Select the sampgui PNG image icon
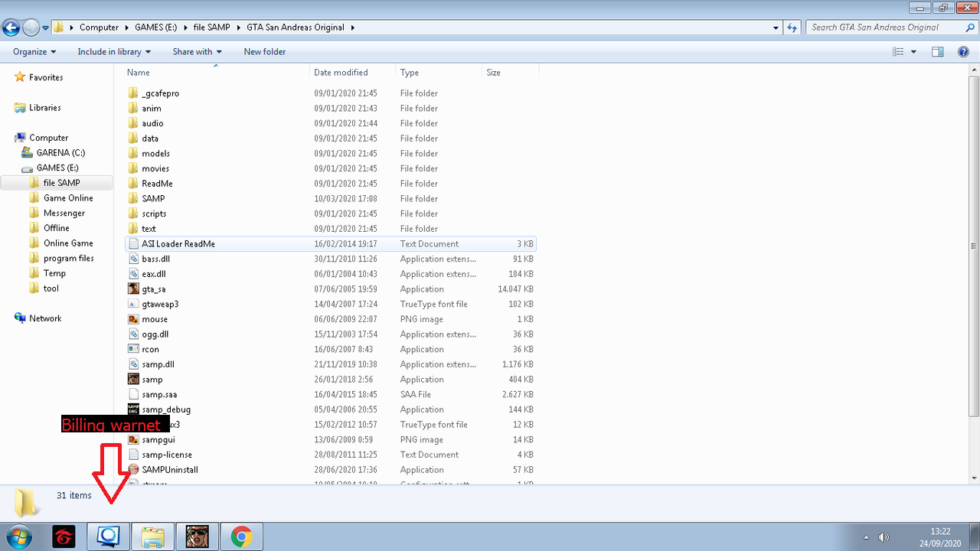The height and width of the screenshot is (551, 980). point(134,440)
